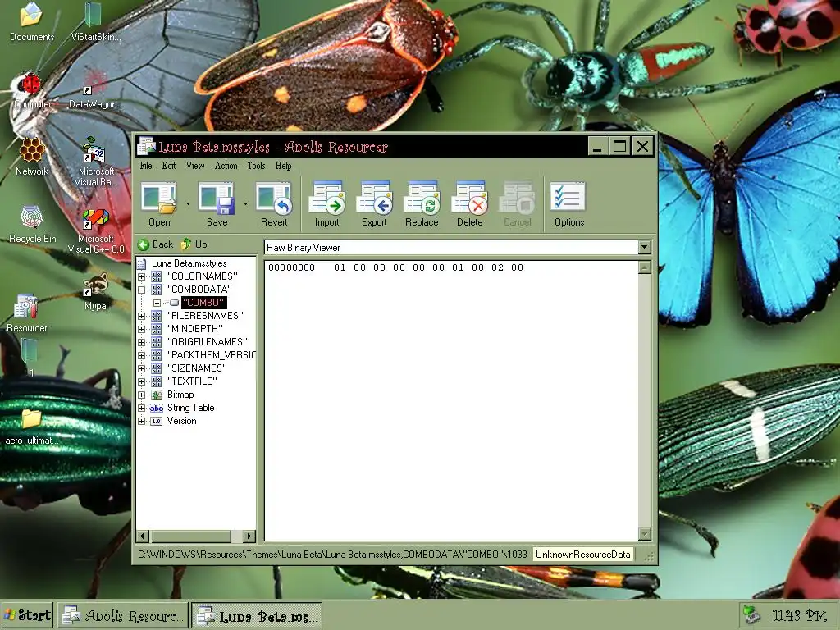Click the tree's horizontal scrollbar left arrow
Viewport: 840px width, 630px height.
143,536
